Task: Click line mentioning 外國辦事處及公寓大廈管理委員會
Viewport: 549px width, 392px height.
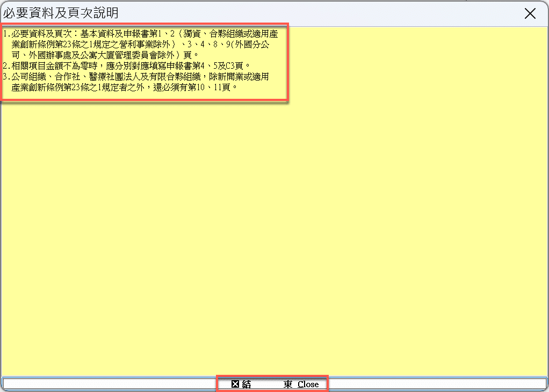Action: (105, 55)
